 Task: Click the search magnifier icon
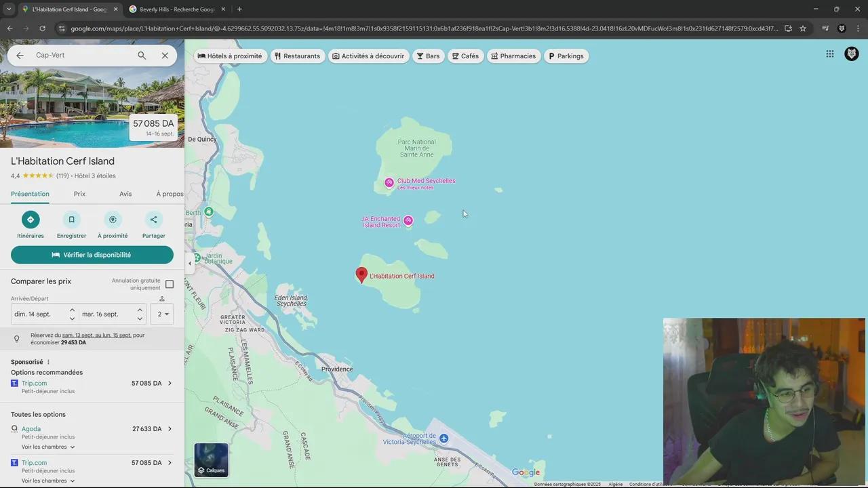[142, 56]
